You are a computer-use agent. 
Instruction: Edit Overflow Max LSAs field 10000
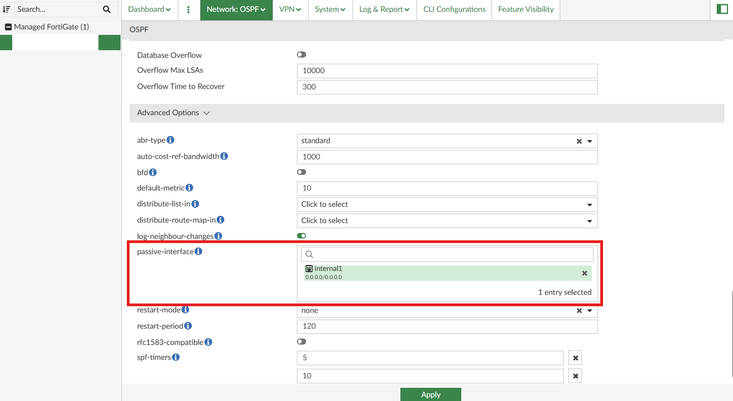click(447, 71)
